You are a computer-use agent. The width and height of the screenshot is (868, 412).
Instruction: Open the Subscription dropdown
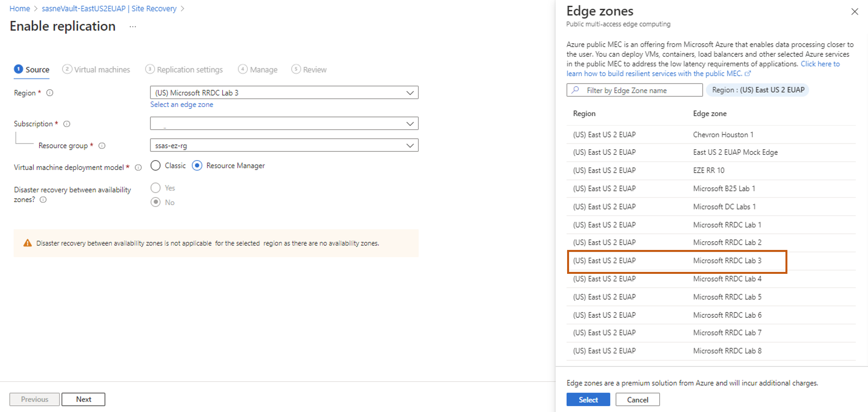tap(410, 124)
